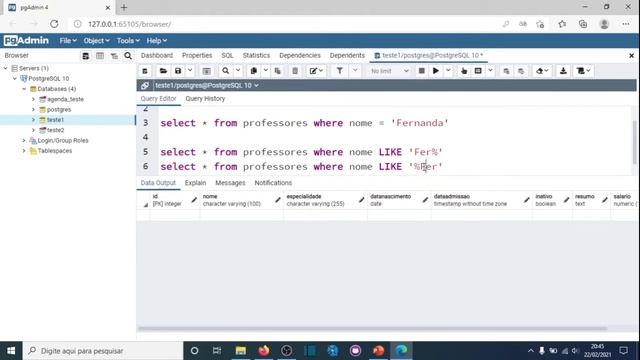640x360 pixels.
Task: Click the Paste rows toolbar icon
Action: (x=278, y=71)
